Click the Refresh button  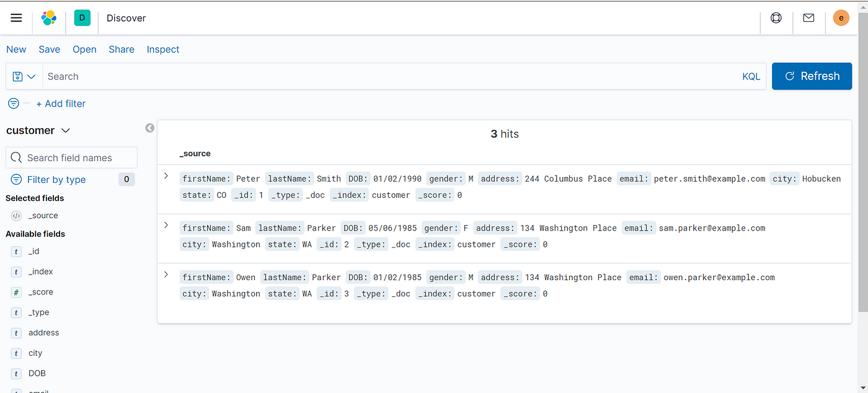point(812,76)
